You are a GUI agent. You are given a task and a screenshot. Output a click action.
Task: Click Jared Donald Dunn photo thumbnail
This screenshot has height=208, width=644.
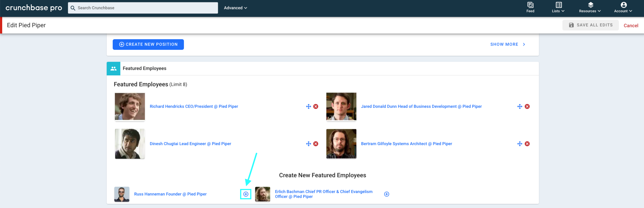341,106
